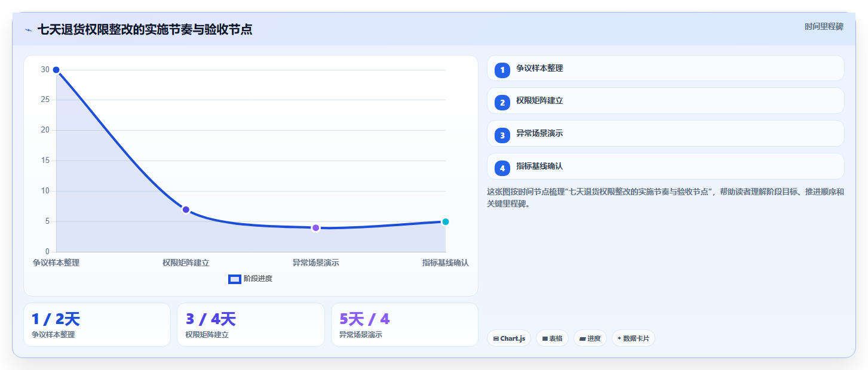Click the y-axis value 15
The image size is (868, 370).
(x=45, y=161)
